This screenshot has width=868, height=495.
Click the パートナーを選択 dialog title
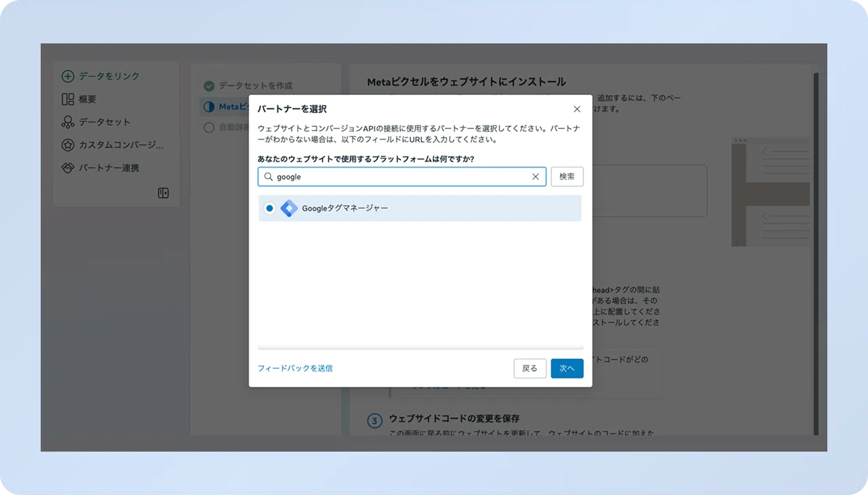tap(292, 109)
